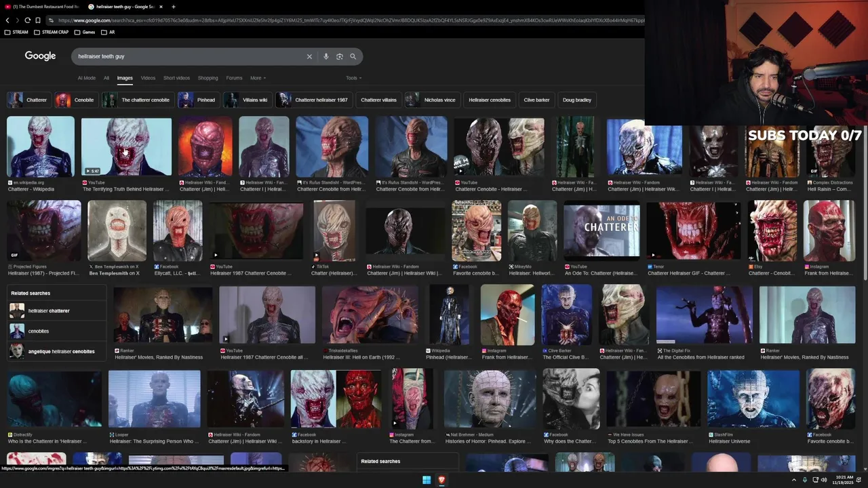Click the Brave browser taskbar icon
The width and height of the screenshot is (868, 488).
[441, 480]
